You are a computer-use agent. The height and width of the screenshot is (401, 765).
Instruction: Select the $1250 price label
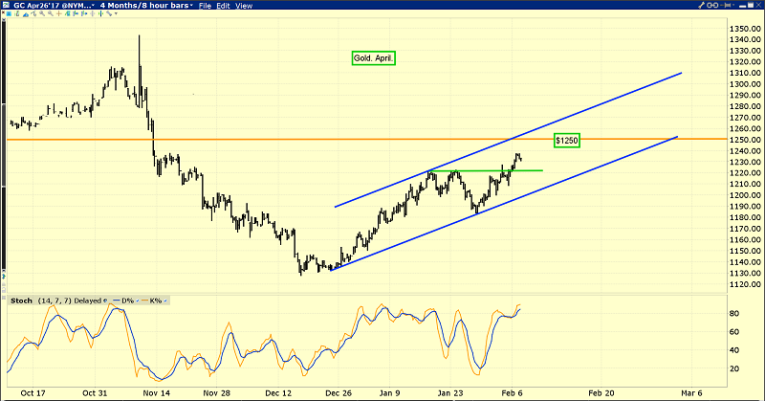[568, 139]
